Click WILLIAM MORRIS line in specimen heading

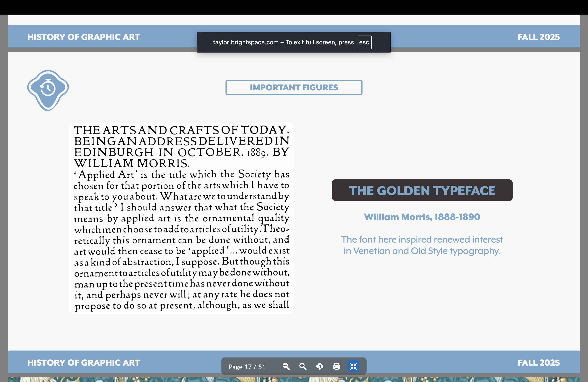point(132,163)
